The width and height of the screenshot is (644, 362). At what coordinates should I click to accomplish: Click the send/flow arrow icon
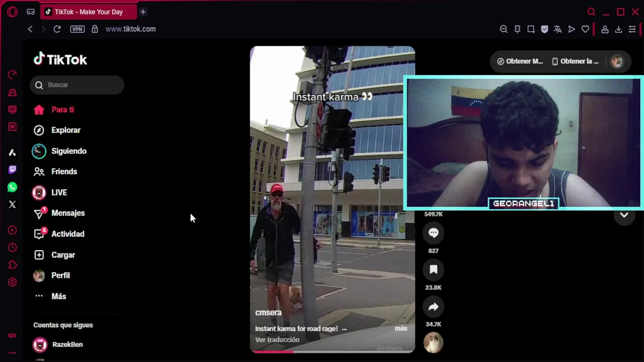tap(572, 29)
